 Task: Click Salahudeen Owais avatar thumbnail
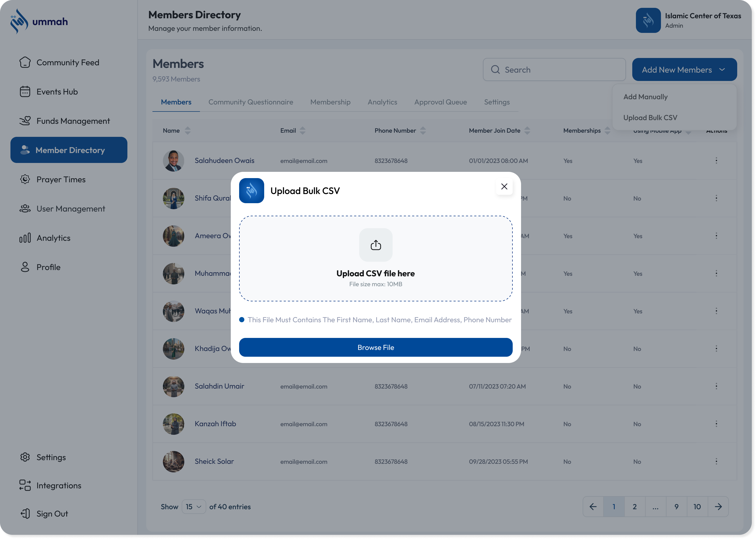pyautogui.click(x=174, y=161)
